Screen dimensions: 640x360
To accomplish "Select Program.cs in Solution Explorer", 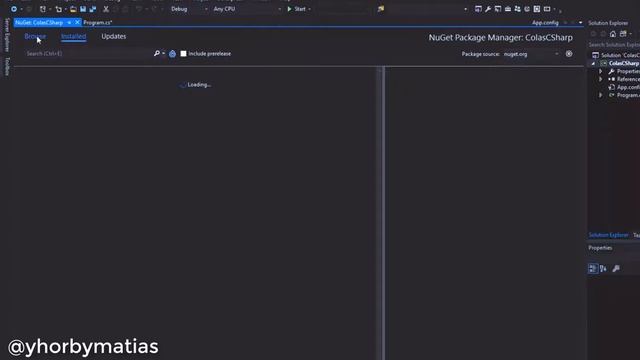I will pyautogui.click(x=628, y=95).
